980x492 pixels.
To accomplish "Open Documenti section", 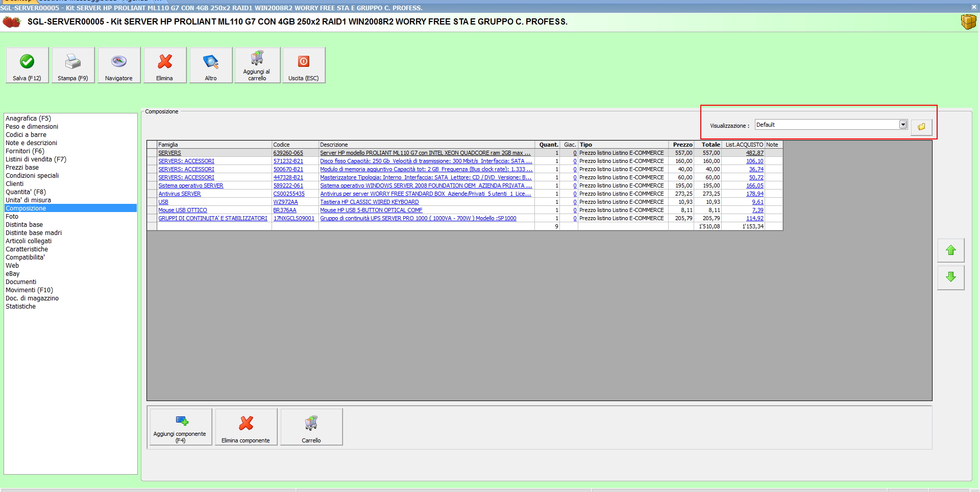I will 21,282.
